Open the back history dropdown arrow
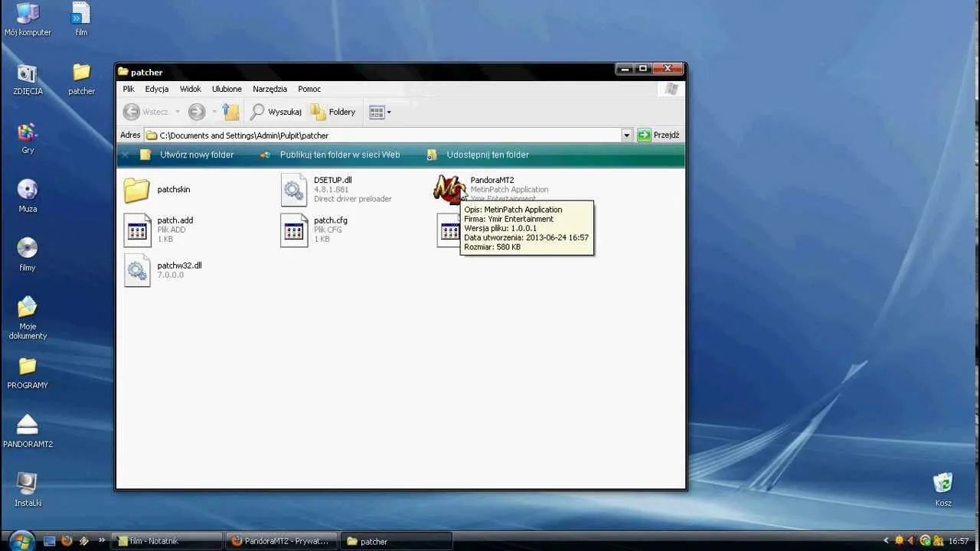This screenshot has height=551, width=980. pyautogui.click(x=178, y=112)
